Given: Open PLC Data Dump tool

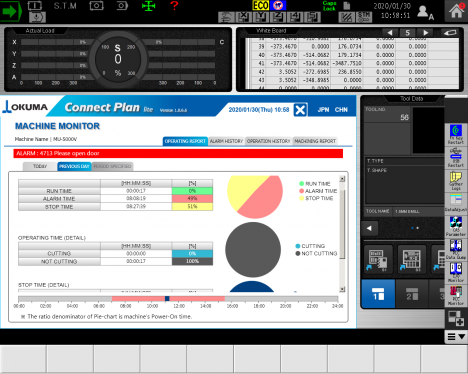Looking at the screenshot, I should (456, 249).
